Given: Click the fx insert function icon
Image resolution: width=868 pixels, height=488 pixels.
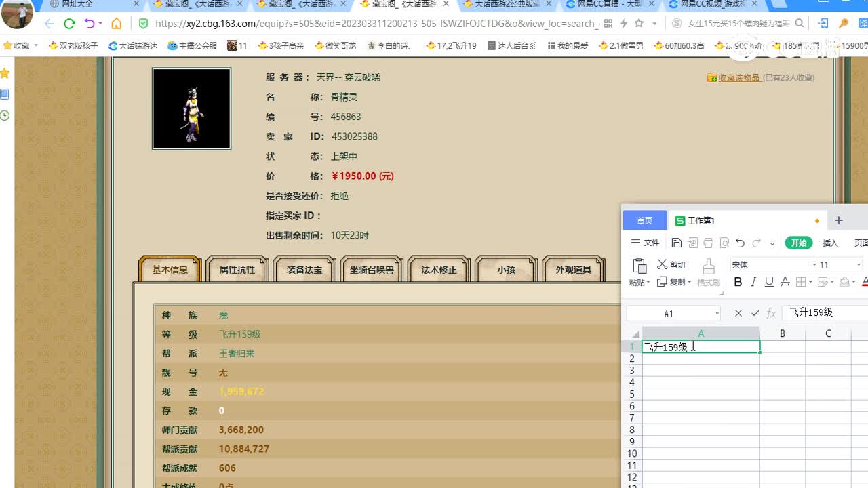Looking at the screenshot, I should (x=771, y=313).
